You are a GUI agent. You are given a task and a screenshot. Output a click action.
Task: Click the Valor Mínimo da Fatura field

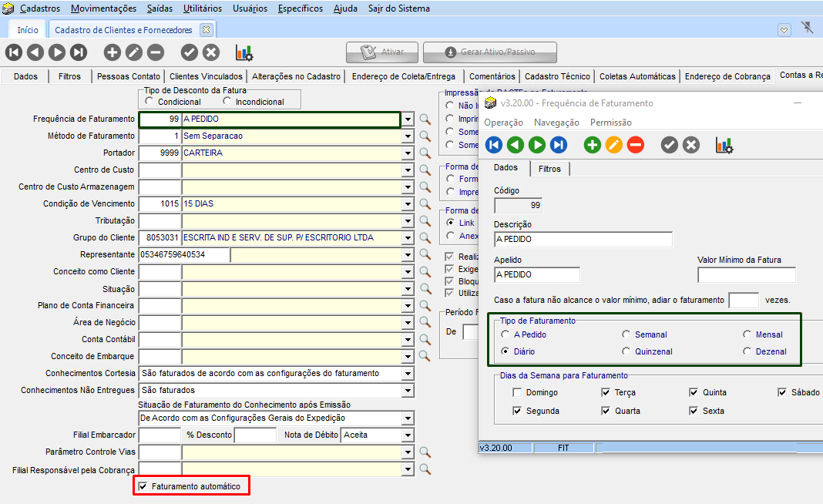coord(746,275)
